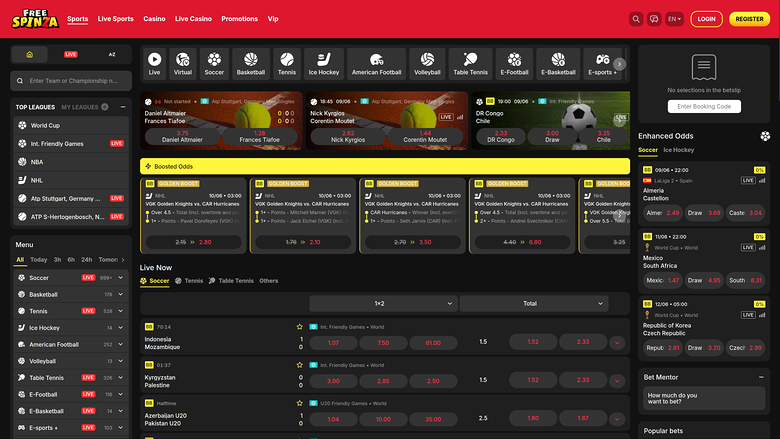Switch Live Now to Table Tennis tab

(231, 281)
